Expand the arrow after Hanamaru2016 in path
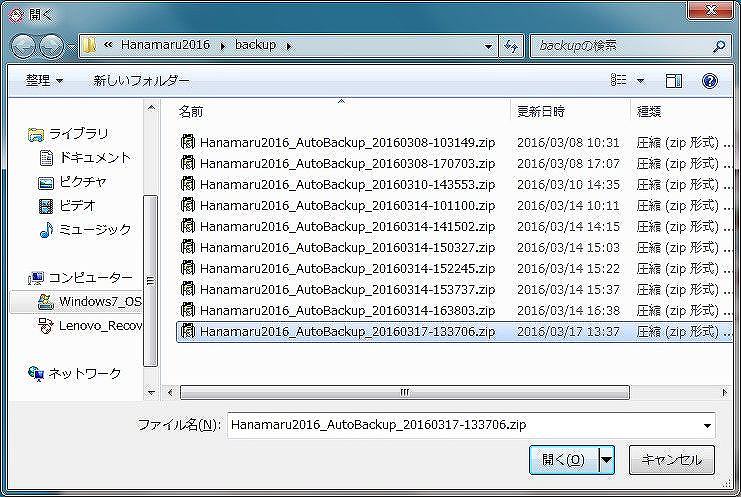The image size is (741, 497). click(x=223, y=46)
